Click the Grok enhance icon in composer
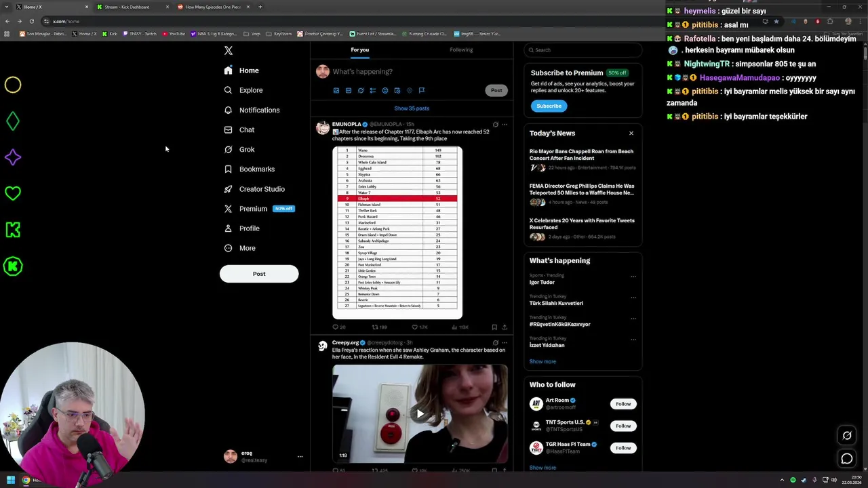This screenshot has width=868, height=488. pyautogui.click(x=361, y=90)
